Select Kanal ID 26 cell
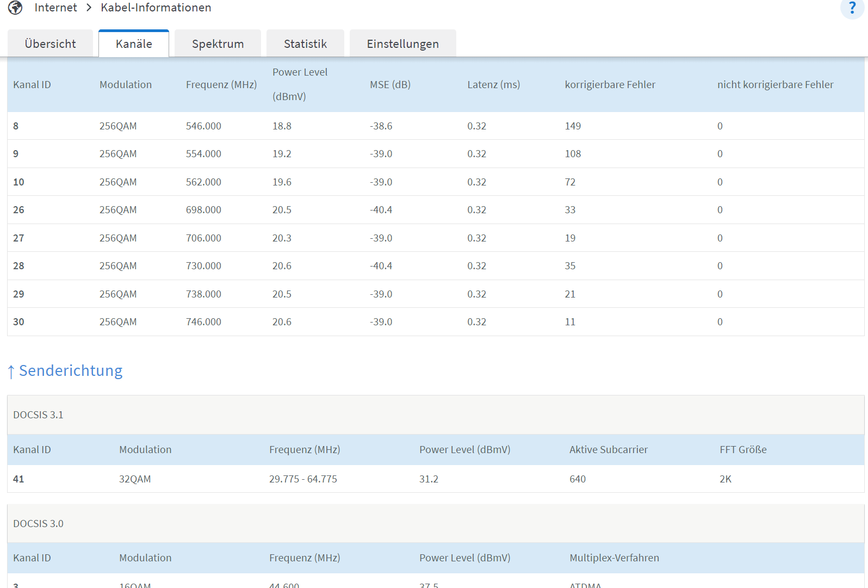This screenshot has height=588, width=868. click(x=18, y=209)
